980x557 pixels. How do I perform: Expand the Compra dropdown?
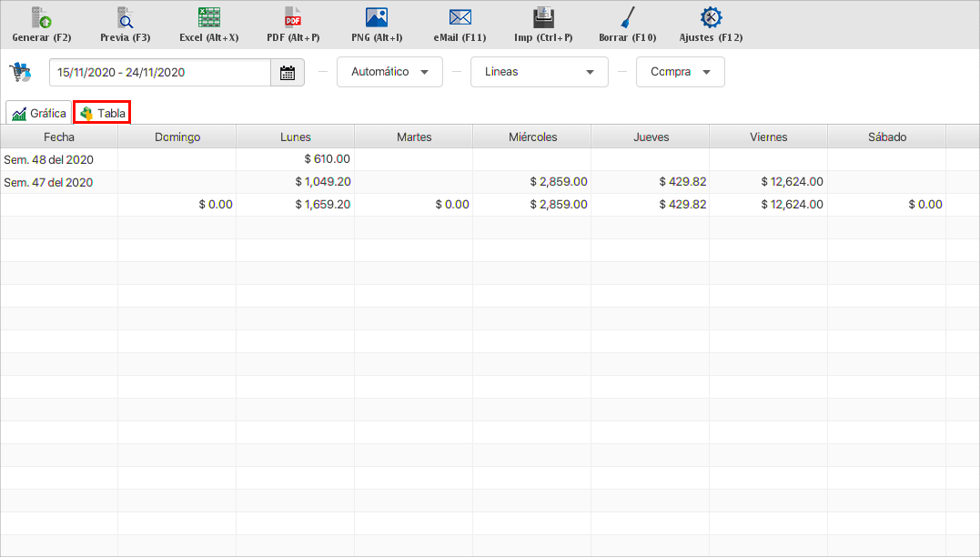point(680,72)
